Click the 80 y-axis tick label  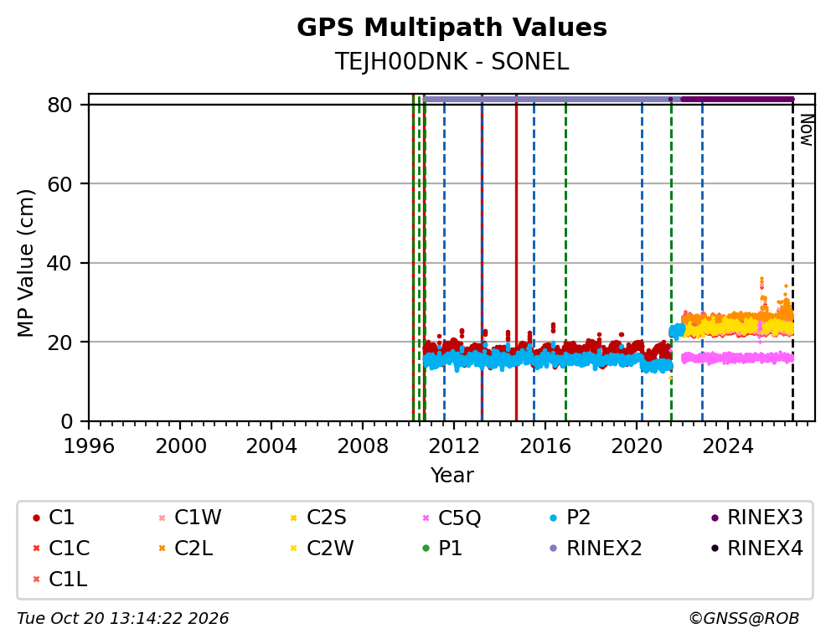tap(59, 105)
